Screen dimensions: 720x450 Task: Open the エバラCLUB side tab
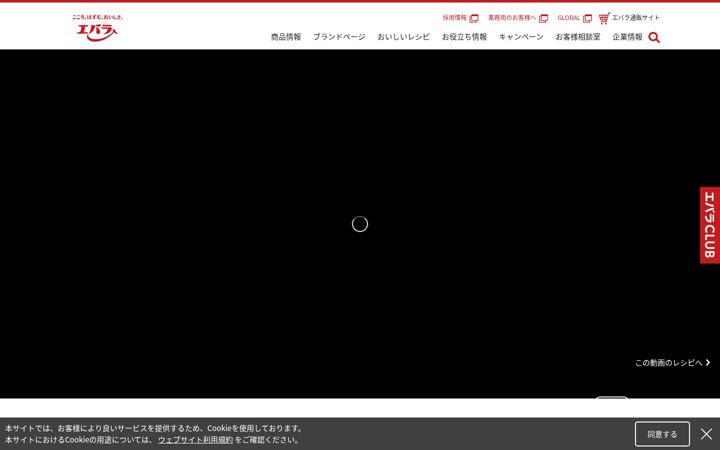pyautogui.click(x=709, y=225)
